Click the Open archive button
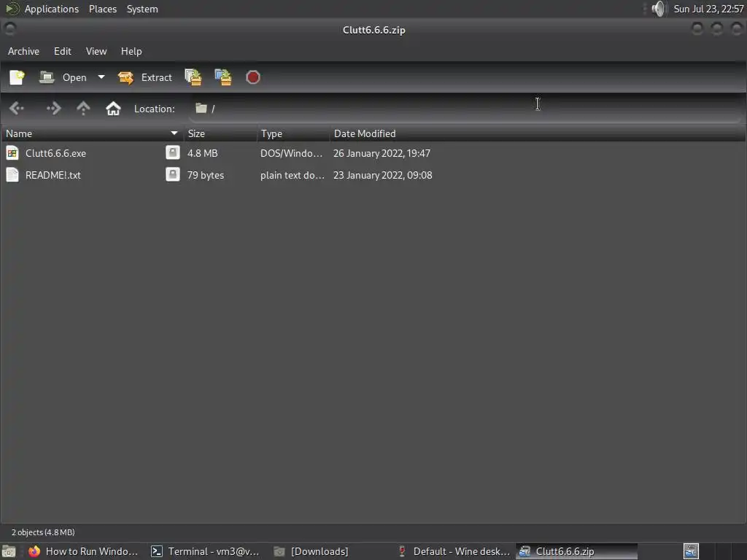The height and width of the screenshot is (560, 747). (64, 77)
